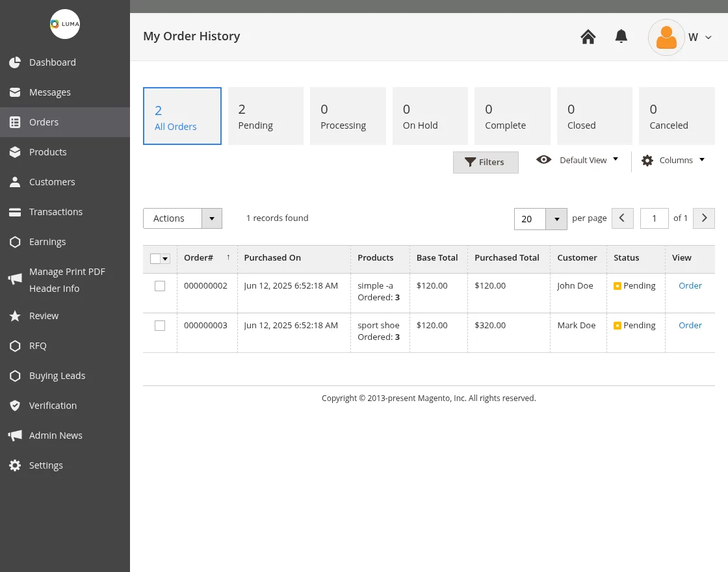Click the Settings gear icon in sidebar

tap(15, 465)
